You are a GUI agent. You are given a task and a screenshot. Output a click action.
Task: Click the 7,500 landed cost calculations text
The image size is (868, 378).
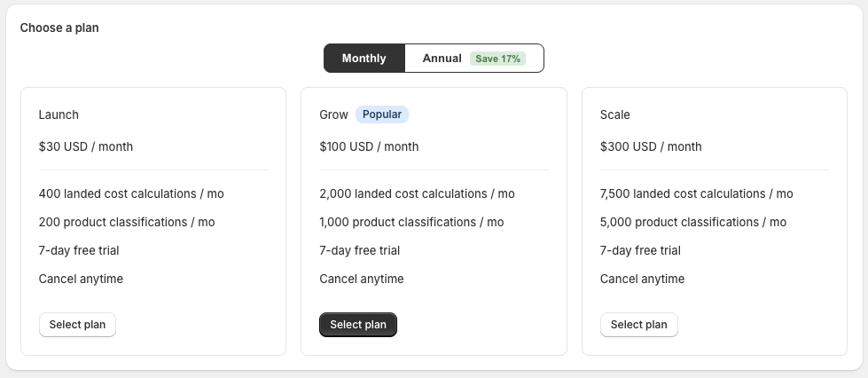pos(696,193)
